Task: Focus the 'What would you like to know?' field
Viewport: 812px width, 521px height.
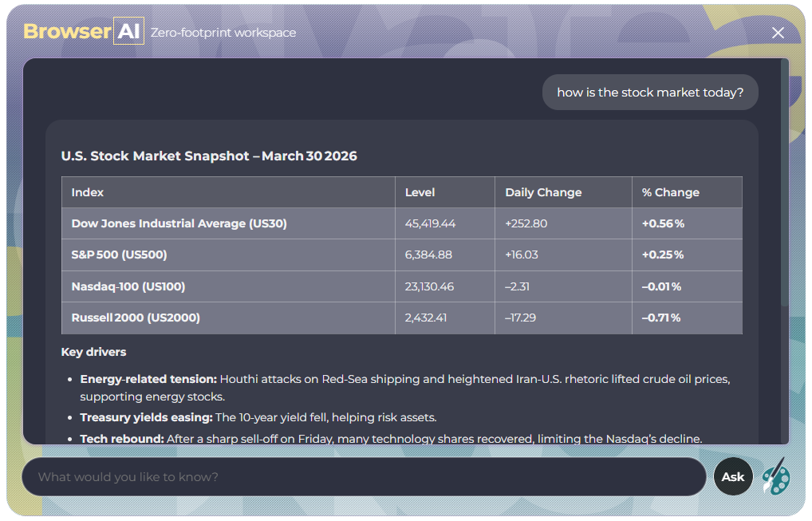Action: 363,477
